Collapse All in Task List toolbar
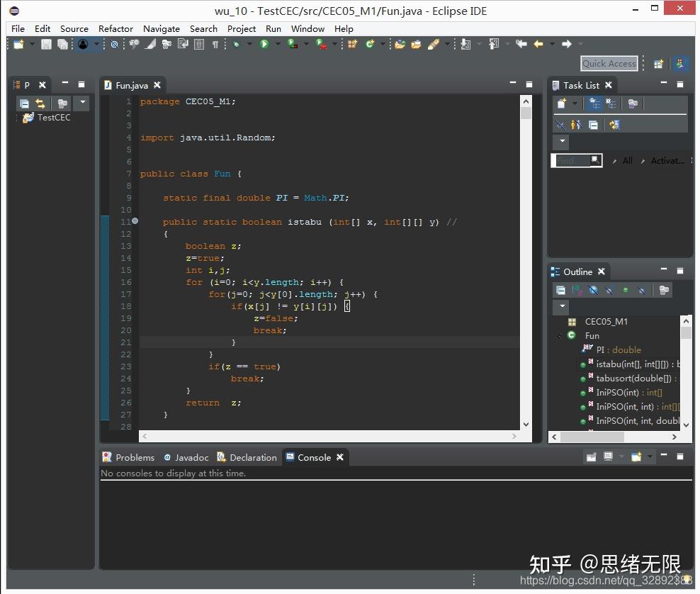This screenshot has width=700, height=594. pyautogui.click(x=593, y=125)
